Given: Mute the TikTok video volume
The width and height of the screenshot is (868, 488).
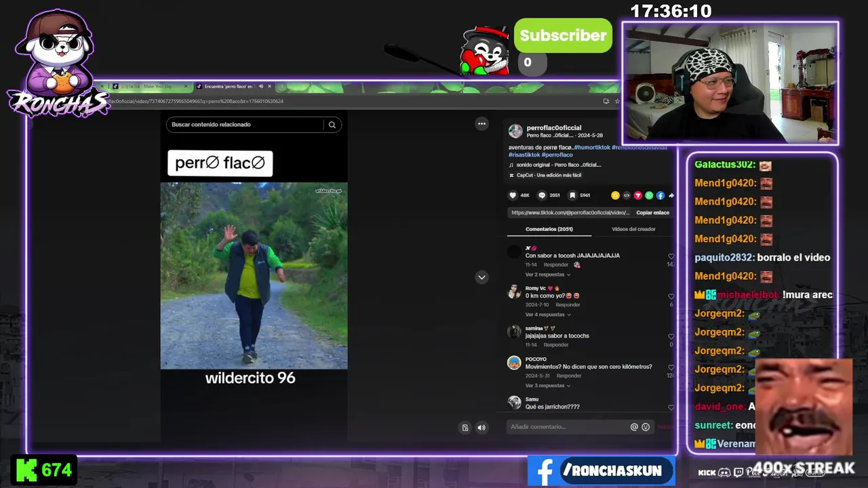Looking at the screenshot, I should click(x=481, y=428).
